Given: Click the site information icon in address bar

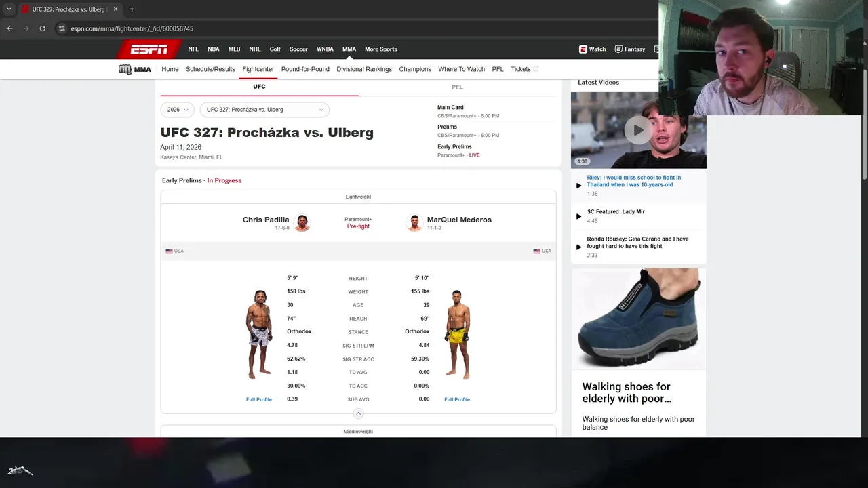Looking at the screenshot, I should click(x=62, y=28).
